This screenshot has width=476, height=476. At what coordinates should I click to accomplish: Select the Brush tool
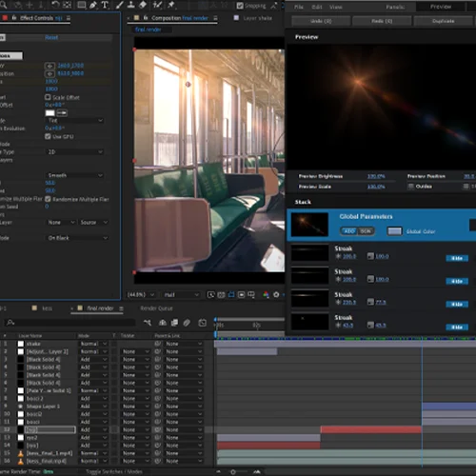coord(120,5)
